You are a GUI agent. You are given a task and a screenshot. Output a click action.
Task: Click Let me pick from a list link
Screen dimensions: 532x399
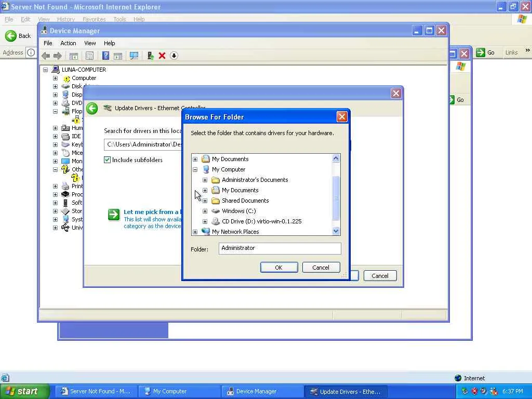151,212
